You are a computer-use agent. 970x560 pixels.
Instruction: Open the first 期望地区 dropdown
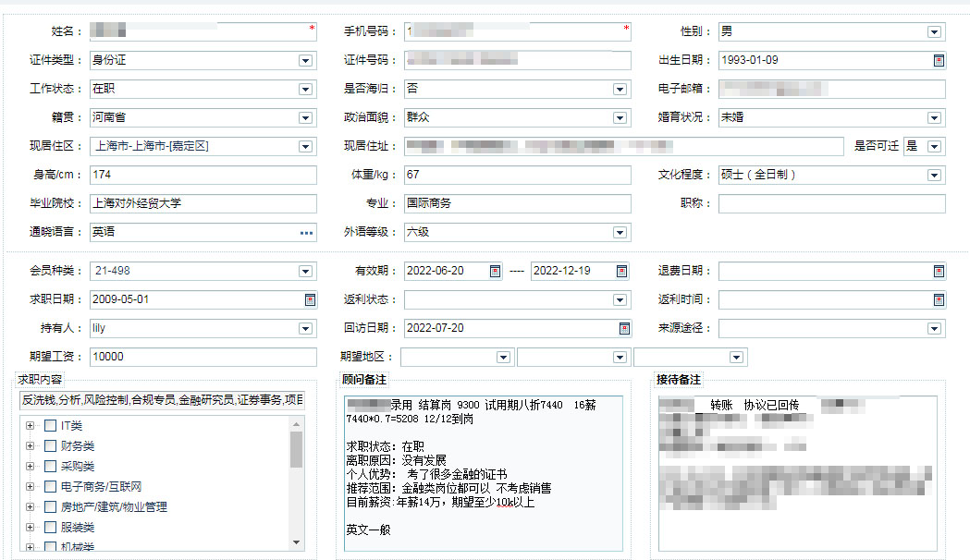click(x=503, y=358)
